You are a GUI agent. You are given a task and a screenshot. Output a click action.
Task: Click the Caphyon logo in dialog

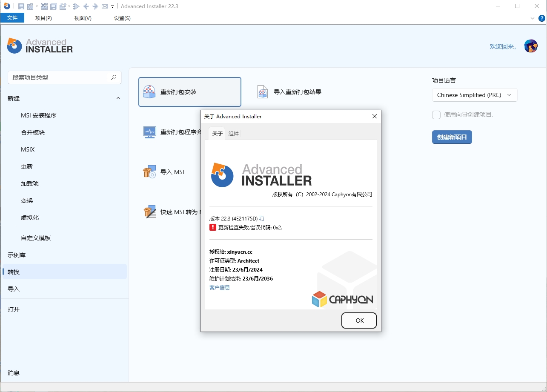[343, 299]
